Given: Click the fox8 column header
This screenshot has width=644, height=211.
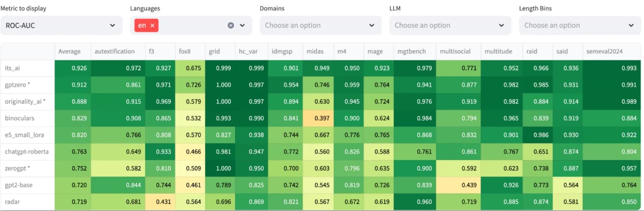Looking at the screenshot, I should pyautogui.click(x=184, y=51).
